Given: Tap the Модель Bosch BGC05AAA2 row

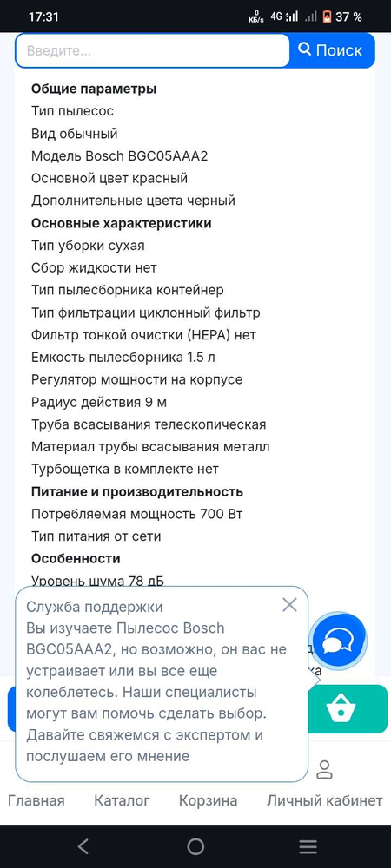Looking at the screenshot, I should [120, 156].
